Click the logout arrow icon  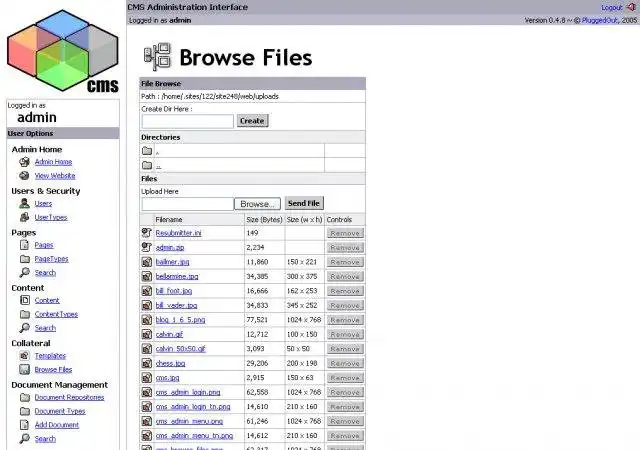click(x=631, y=7)
